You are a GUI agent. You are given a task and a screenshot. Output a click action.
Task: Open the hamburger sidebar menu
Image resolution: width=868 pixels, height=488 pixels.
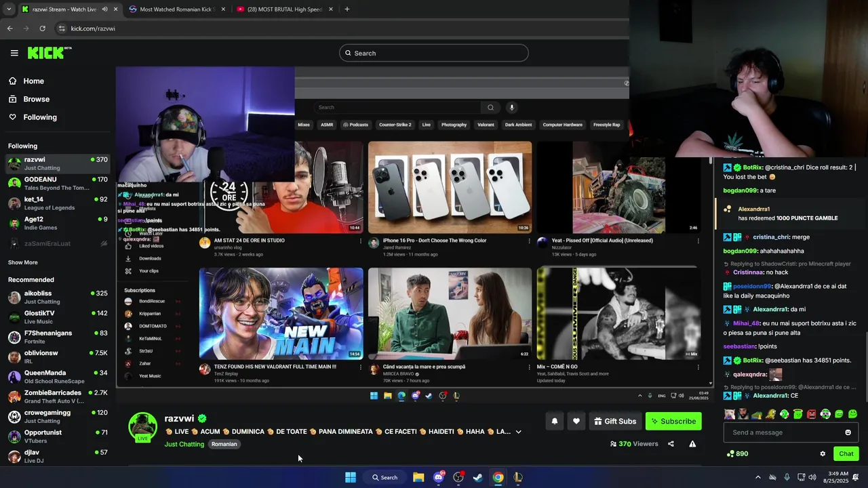click(14, 53)
